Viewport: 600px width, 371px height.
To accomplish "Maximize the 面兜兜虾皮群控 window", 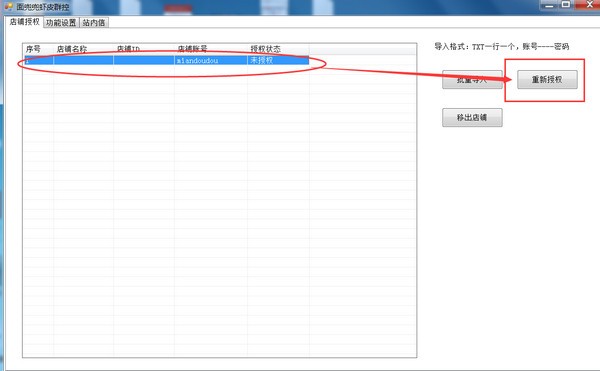I will coord(566,5).
